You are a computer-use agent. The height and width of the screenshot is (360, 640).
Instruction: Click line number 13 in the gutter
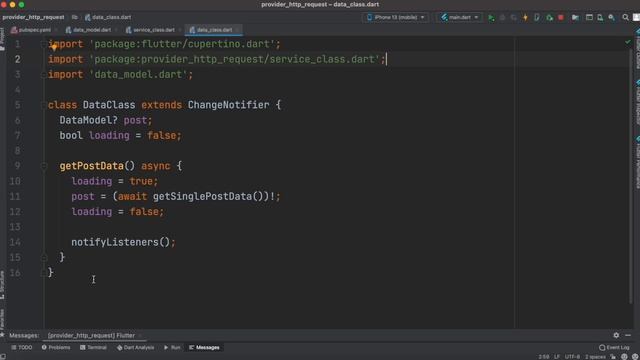tap(15, 227)
